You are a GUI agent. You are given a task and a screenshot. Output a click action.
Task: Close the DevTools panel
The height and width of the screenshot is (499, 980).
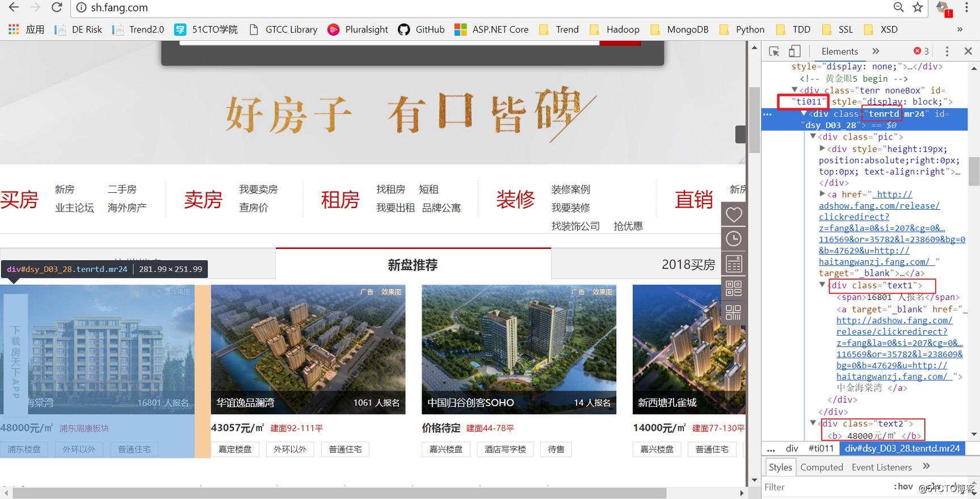(x=968, y=51)
